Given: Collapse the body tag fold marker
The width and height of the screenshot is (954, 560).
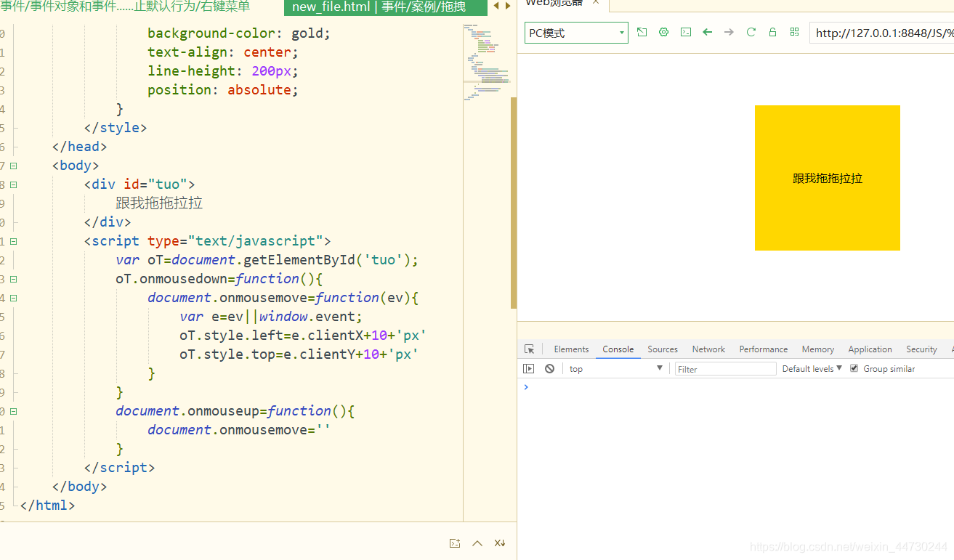Looking at the screenshot, I should point(13,166).
